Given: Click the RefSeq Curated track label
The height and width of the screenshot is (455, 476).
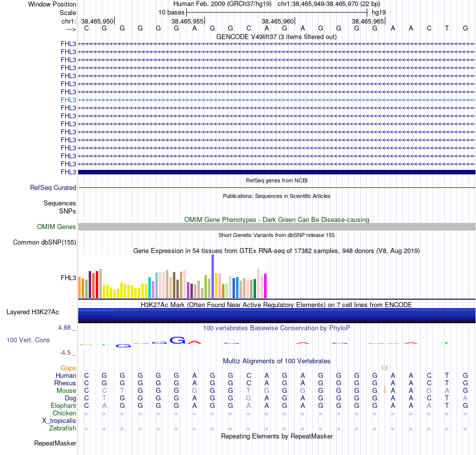Looking at the screenshot, I should [x=53, y=187].
